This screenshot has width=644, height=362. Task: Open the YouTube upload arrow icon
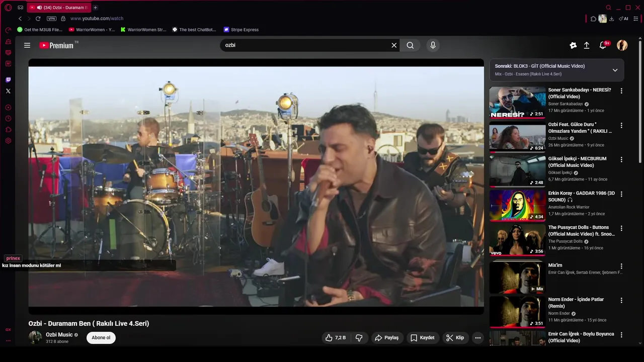tap(587, 45)
